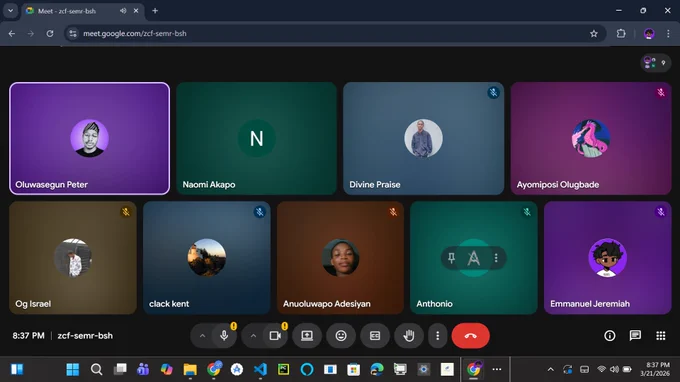
Task: Open the in-call chat icon
Action: pyautogui.click(x=635, y=336)
